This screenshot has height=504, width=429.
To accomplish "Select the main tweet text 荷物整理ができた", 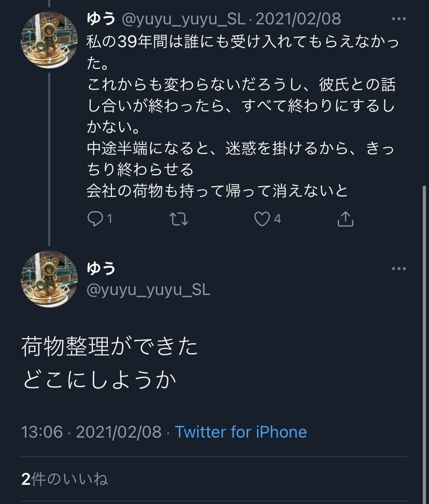I will point(109,346).
